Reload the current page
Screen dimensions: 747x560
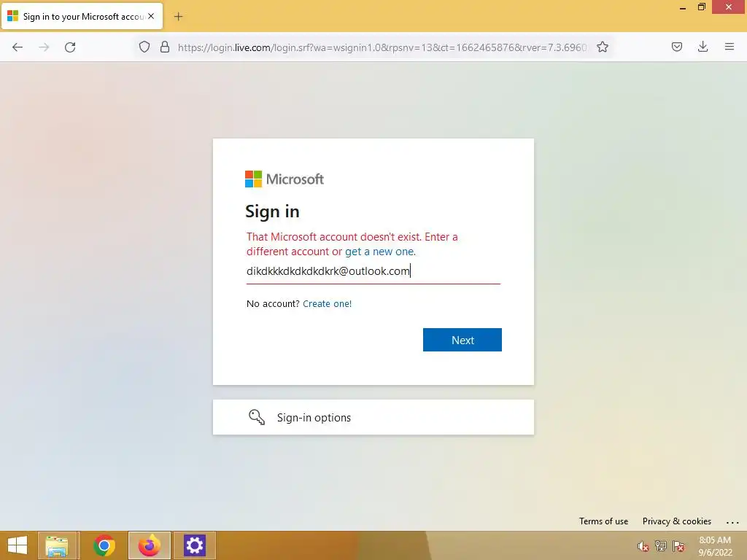tap(70, 47)
